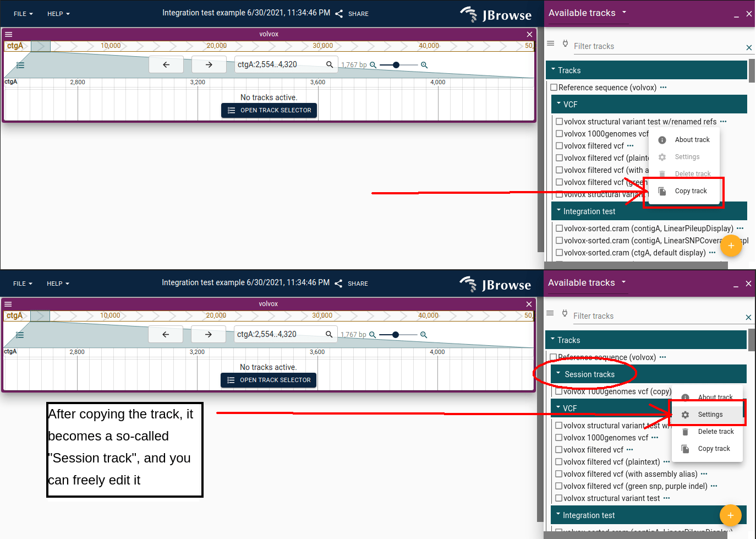This screenshot has height=539, width=756.
Task: Click OPEN TRACK SELECTOR button in bottom view
Action: click(269, 380)
